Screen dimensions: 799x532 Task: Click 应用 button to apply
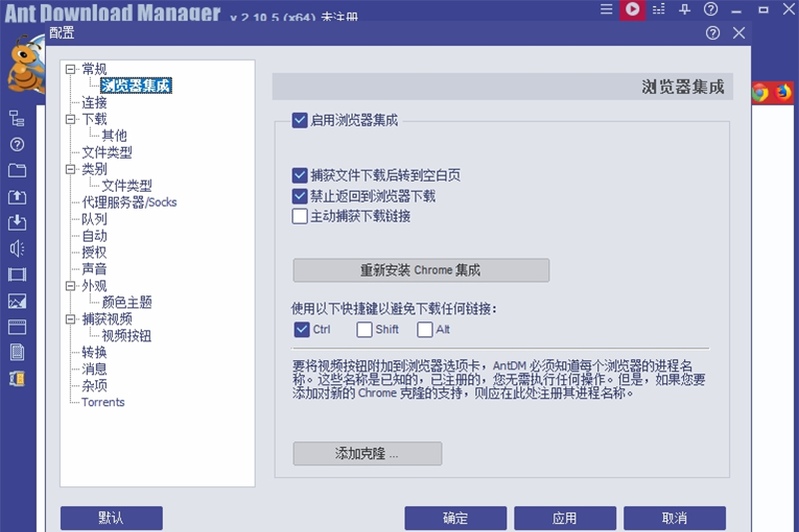point(565,518)
